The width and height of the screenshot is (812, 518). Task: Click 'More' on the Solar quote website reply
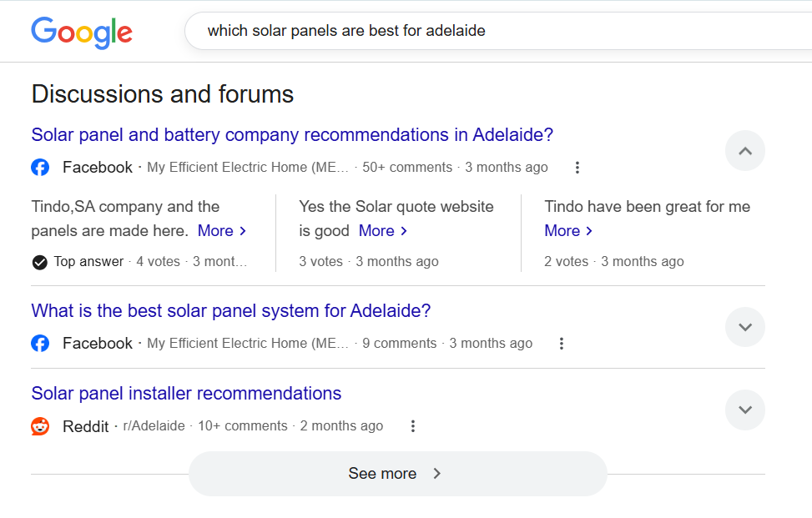(x=376, y=230)
